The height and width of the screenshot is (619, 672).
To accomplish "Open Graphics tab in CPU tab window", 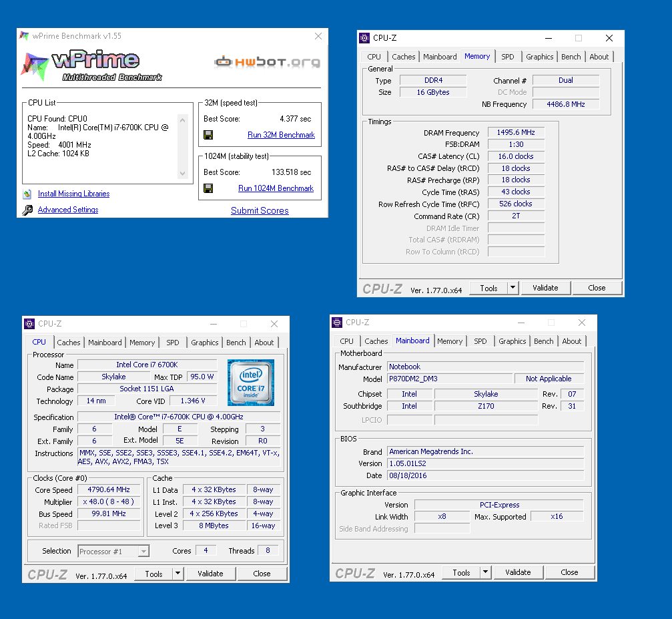I will (x=204, y=343).
